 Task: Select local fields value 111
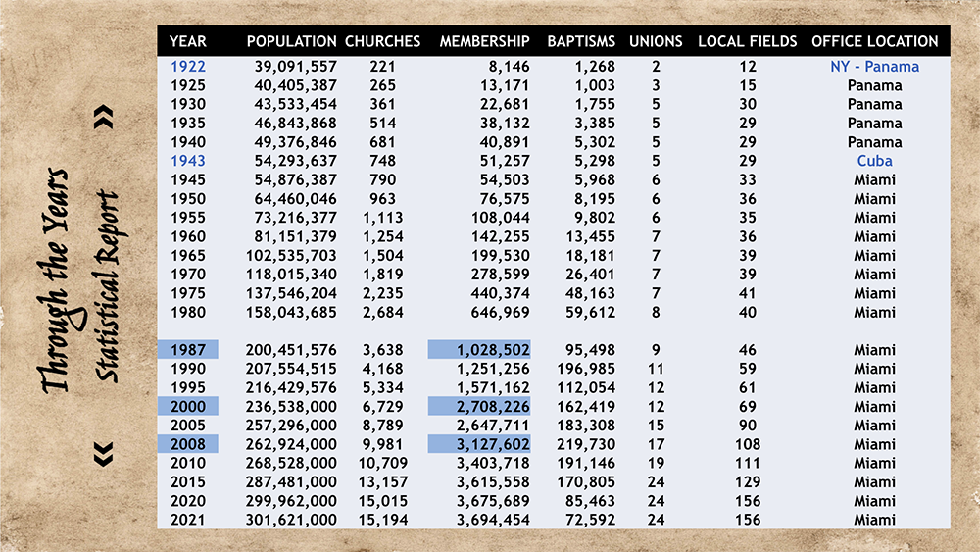coord(748,463)
